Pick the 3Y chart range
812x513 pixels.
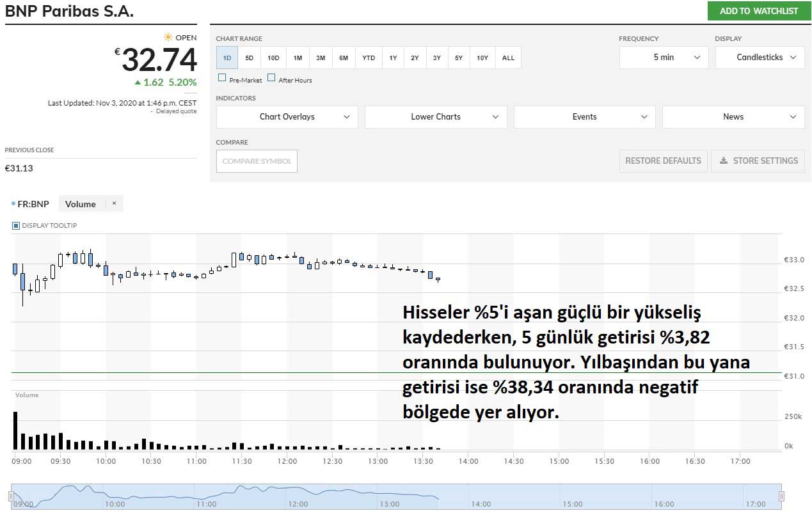(436, 58)
